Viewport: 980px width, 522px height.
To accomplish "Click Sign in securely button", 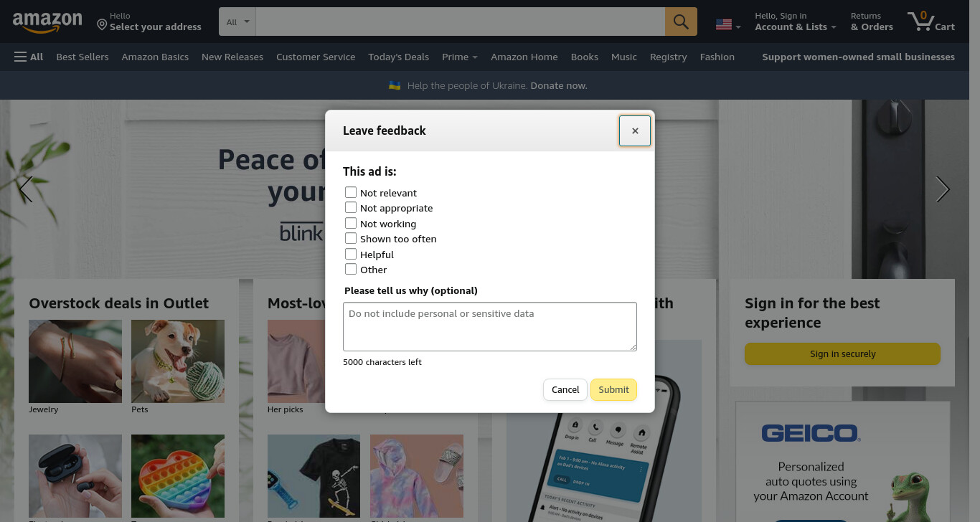I will coord(842,353).
